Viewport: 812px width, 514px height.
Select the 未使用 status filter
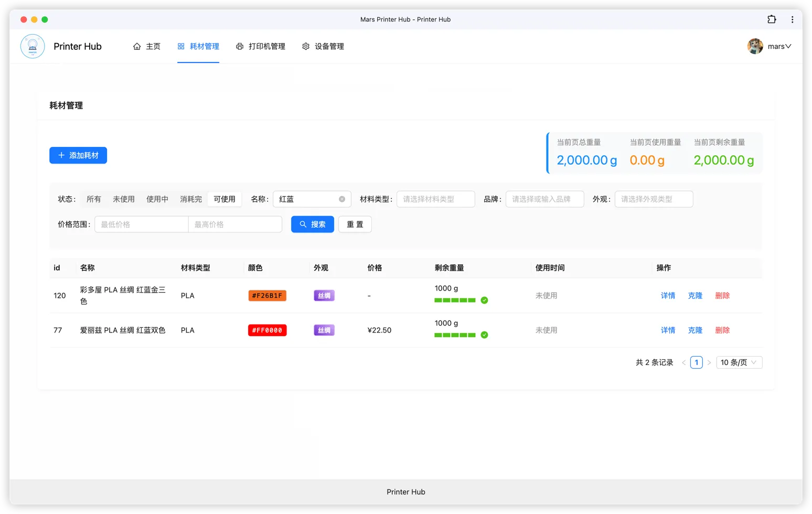(x=124, y=199)
